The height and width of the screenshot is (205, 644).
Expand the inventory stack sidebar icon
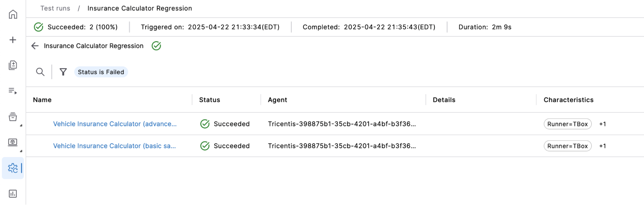pos(13,117)
